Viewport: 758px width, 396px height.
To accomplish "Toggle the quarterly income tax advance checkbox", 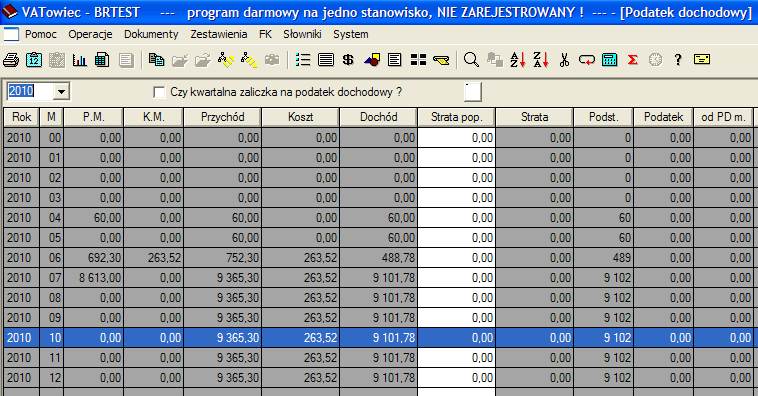I will 159,92.
